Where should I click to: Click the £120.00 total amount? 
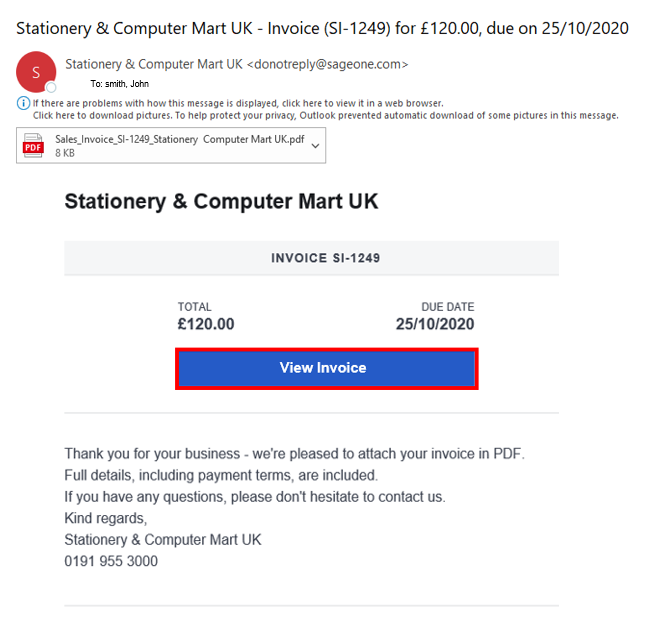[206, 324]
